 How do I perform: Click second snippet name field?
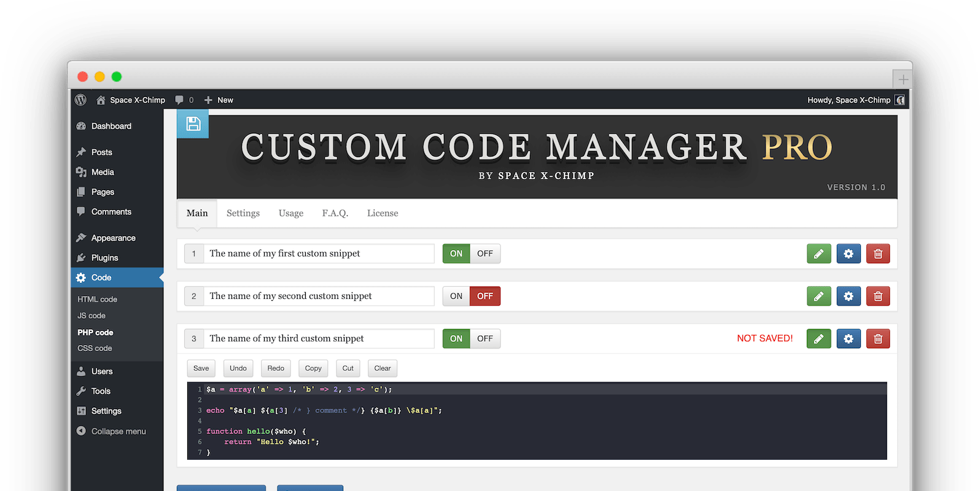pyautogui.click(x=319, y=296)
